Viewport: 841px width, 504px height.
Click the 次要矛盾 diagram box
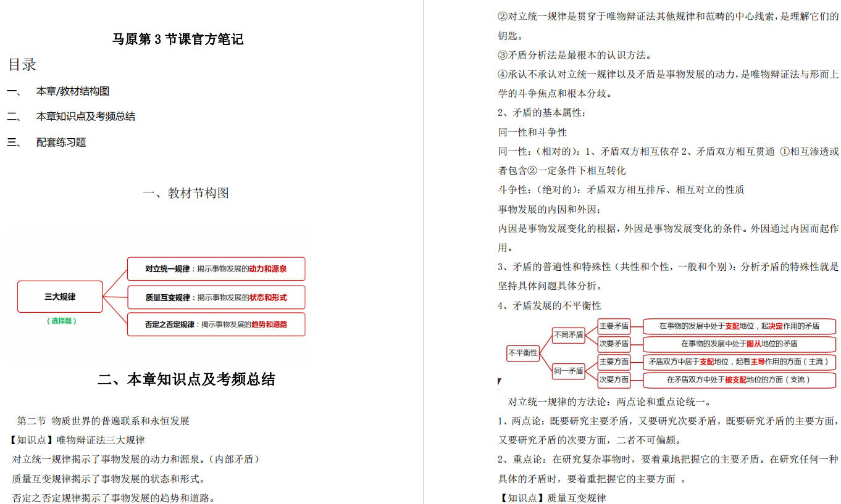tap(614, 344)
